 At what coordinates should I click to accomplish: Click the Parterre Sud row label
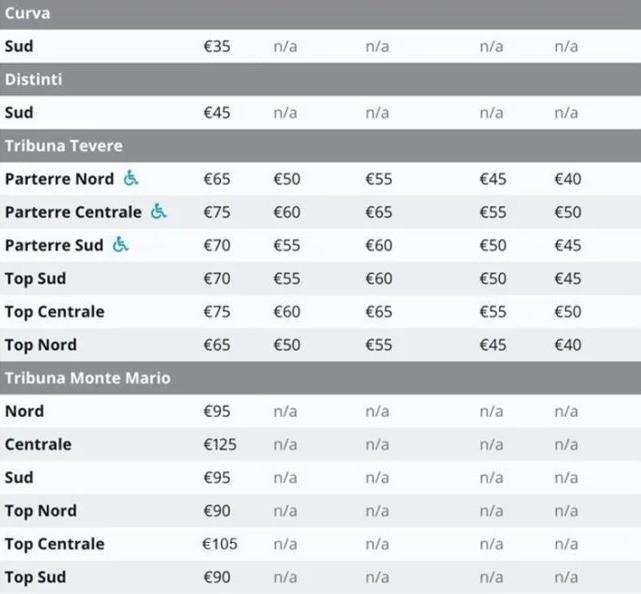pos(54,245)
